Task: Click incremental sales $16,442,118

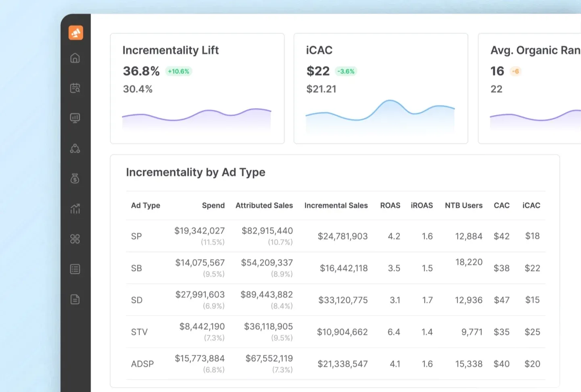Action: click(344, 268)
